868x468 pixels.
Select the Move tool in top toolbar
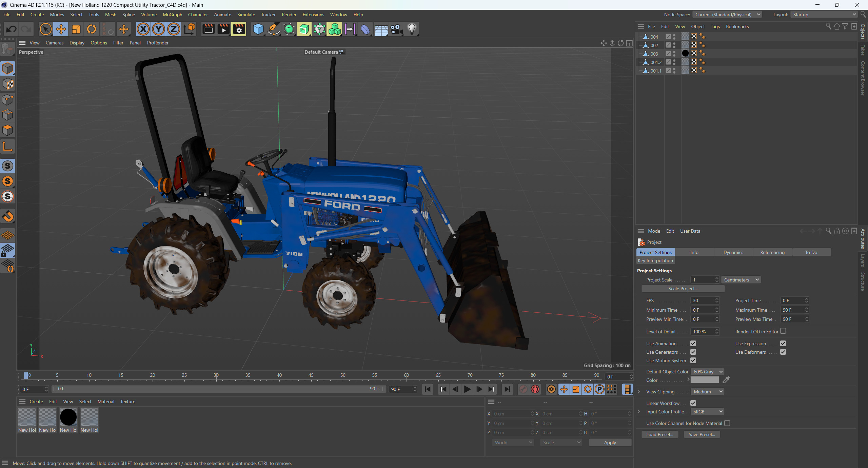tap(61, 29)
